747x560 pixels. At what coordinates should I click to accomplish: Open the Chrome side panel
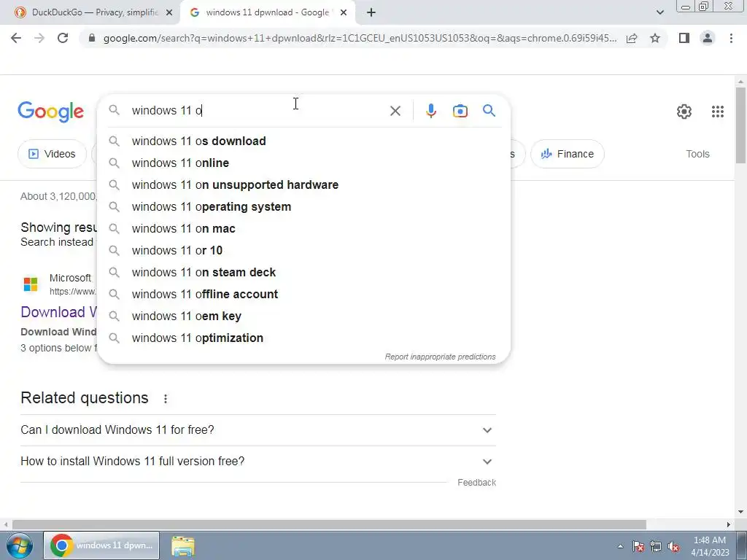684,38
